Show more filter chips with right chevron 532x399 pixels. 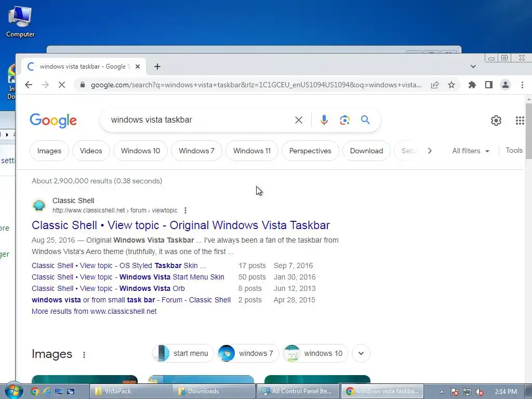pos(430,151)
